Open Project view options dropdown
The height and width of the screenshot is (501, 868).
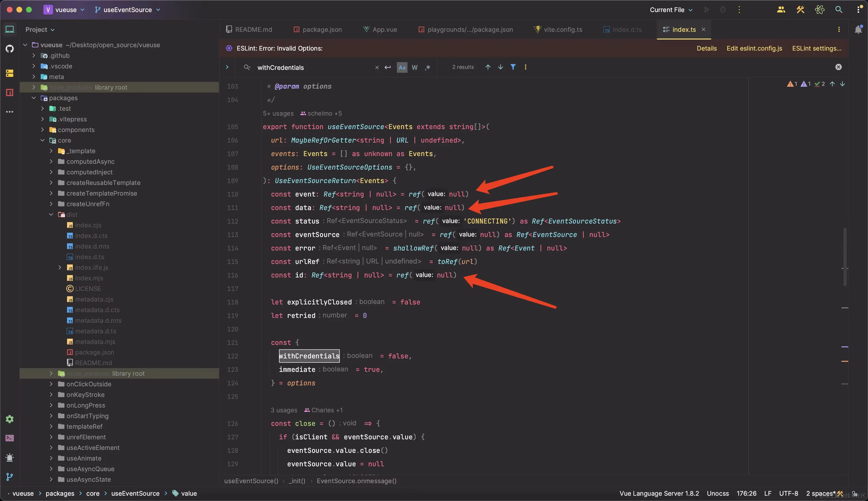pos(40,30)
